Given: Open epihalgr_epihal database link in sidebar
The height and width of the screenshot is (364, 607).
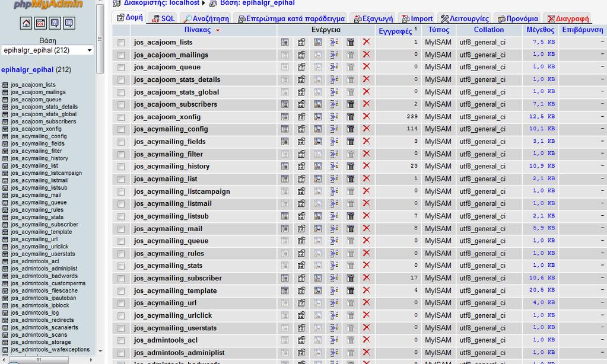Looking at the screenshot, I should click(27, 69).
